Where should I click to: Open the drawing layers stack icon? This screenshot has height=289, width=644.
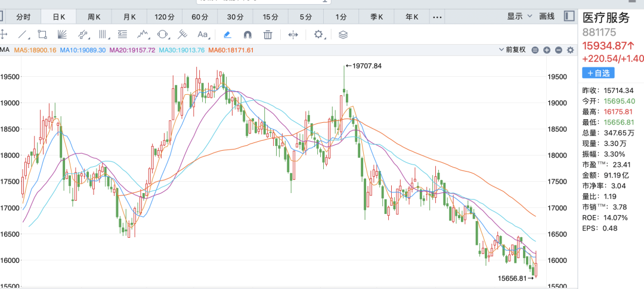click(343, 35)
